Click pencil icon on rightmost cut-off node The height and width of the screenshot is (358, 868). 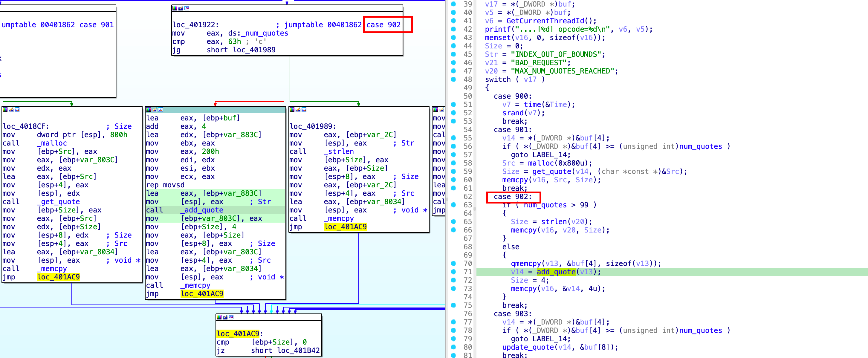coord(442,110)
